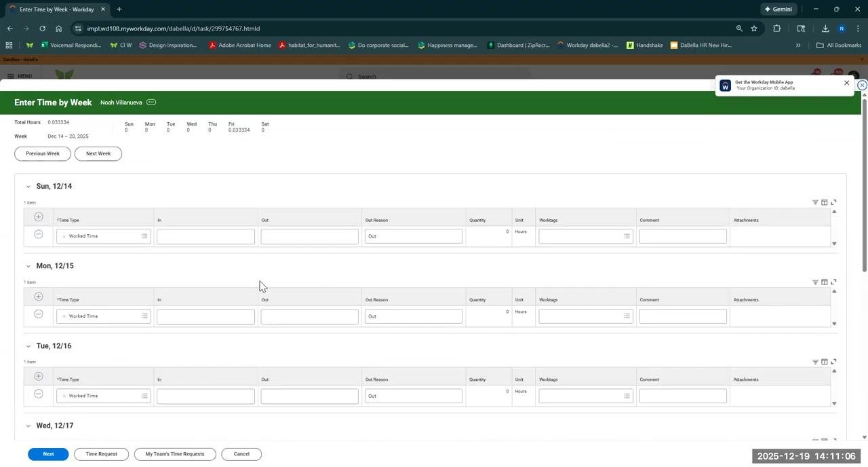Viewport: 868px width, 467px height.
Task: Remove Worked Time selection on Sun, 12/14
Action: [64, 236]
